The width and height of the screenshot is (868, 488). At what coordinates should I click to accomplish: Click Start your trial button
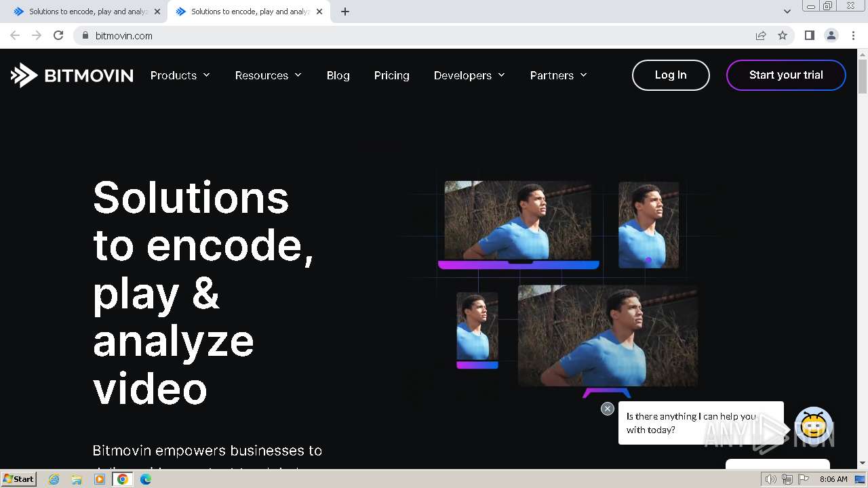(x=786, y=75)
